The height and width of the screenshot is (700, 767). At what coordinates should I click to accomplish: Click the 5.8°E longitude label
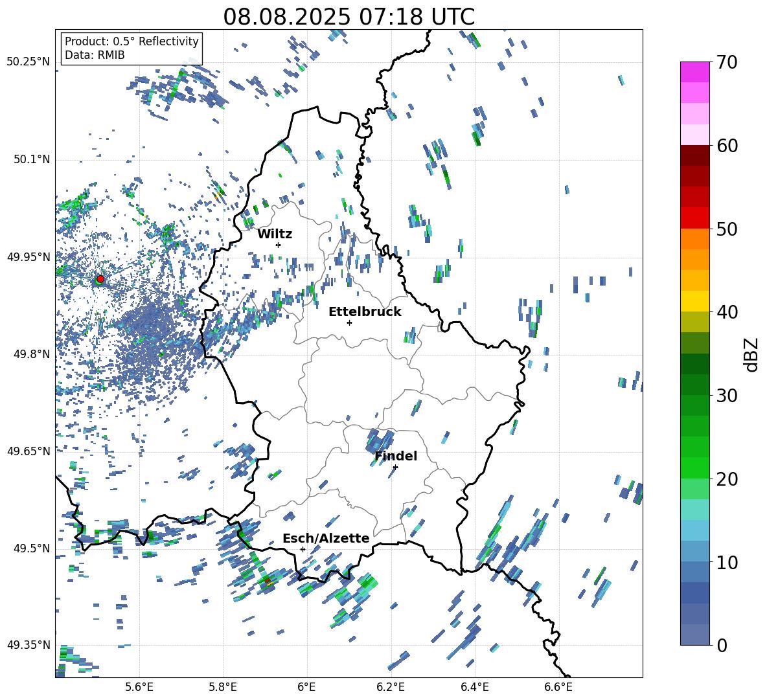[223, 688]
